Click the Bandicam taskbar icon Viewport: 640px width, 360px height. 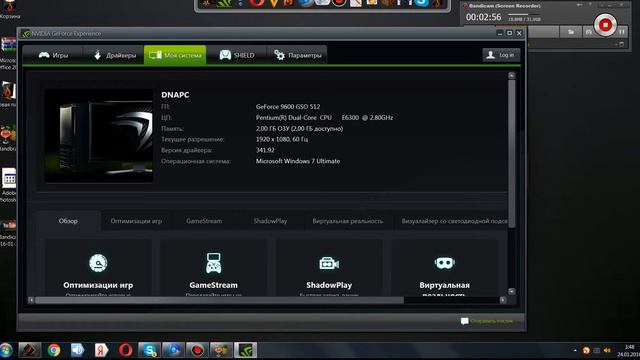click(x=198, y=350)
